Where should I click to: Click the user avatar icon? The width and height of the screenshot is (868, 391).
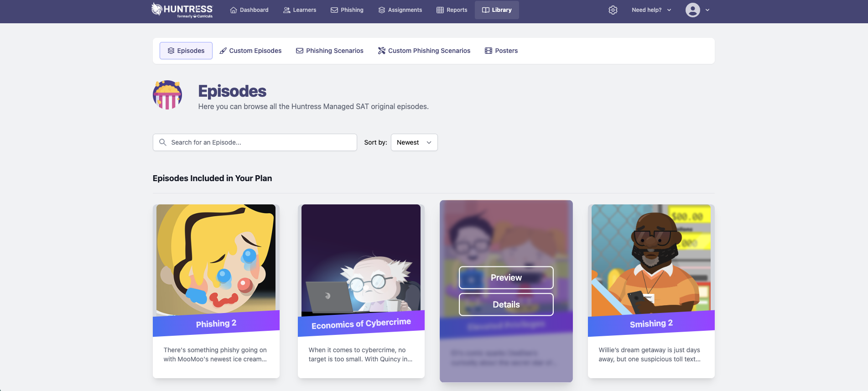coord(692,10)
